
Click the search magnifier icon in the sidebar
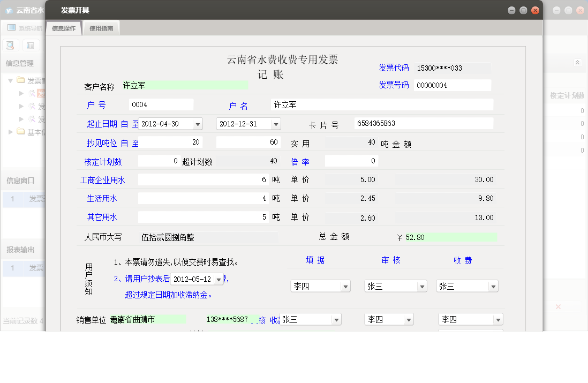[x=10, y=45]
